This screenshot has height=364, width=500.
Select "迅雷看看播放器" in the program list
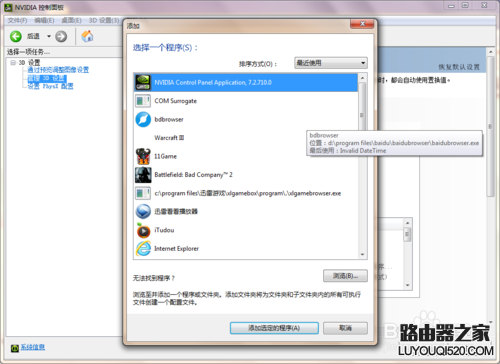[x=246, y=211]
